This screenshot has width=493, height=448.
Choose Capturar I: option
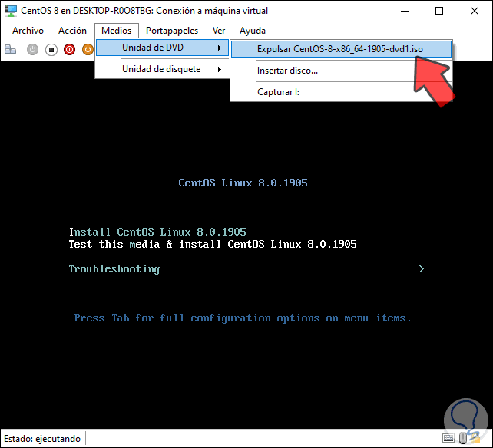341,92
